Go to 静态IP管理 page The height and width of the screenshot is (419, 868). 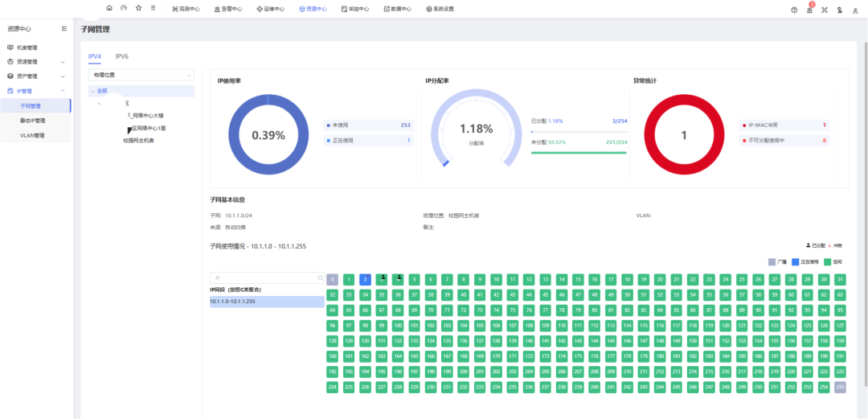(x=33, y=121)
